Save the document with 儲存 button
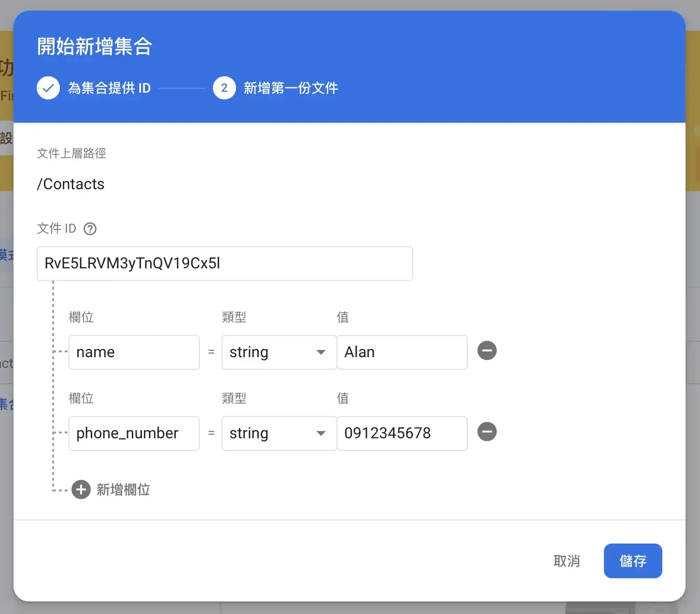Viewport: 700px width, 614px height. (632, 561)
